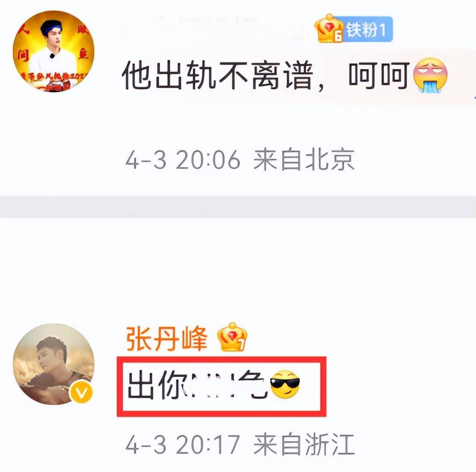Click the word "呵呵" in first comment
The width and height of the screenshot is (476, 472).
point(379,75)
